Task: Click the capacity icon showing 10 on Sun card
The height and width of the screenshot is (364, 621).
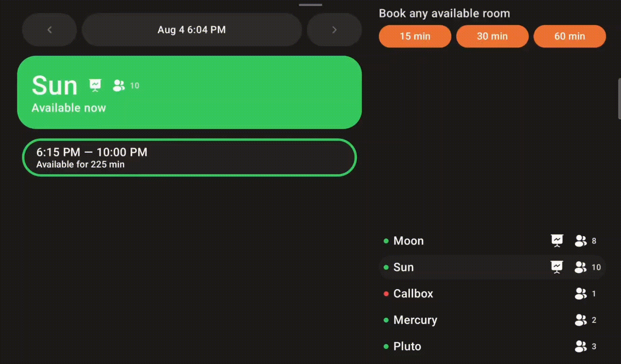Action: point(118,86)
